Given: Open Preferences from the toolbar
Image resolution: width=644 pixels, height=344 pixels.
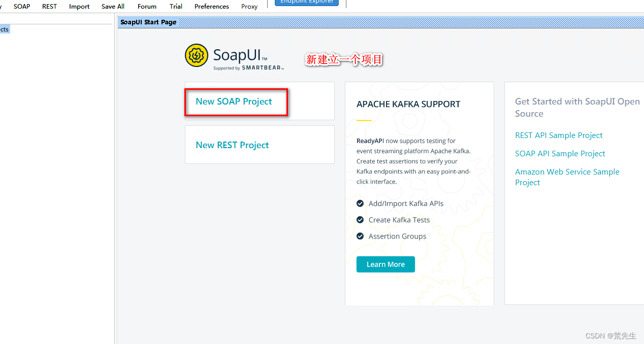Looking at the screenshot, I should [x=211, y=6].
